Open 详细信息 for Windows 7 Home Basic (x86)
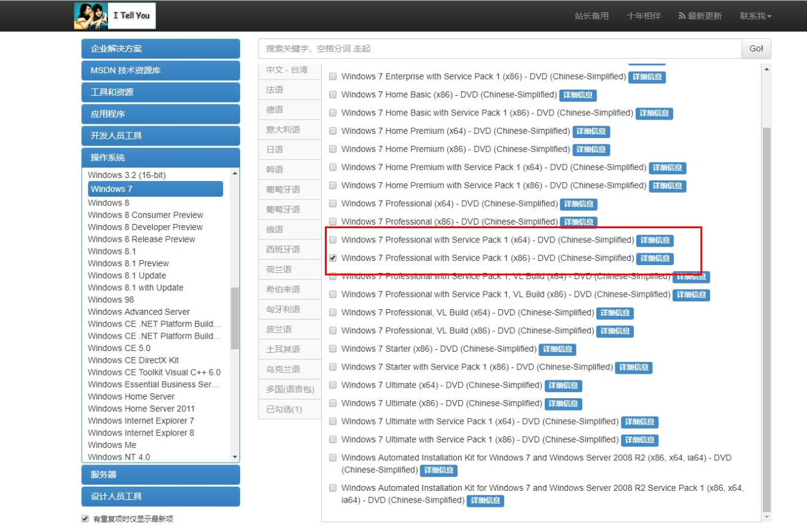Image resolution: width=807 pixels, height=532 pixels. (578, 95)
